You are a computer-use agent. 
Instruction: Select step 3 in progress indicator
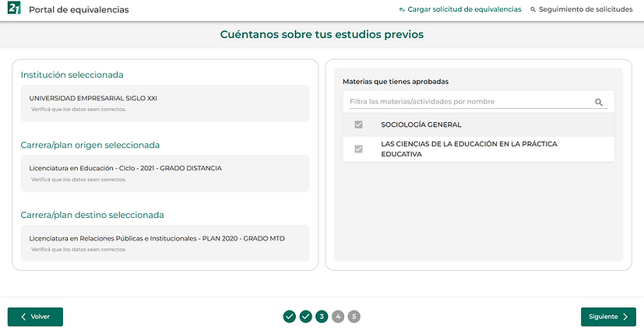click(322, 317)
